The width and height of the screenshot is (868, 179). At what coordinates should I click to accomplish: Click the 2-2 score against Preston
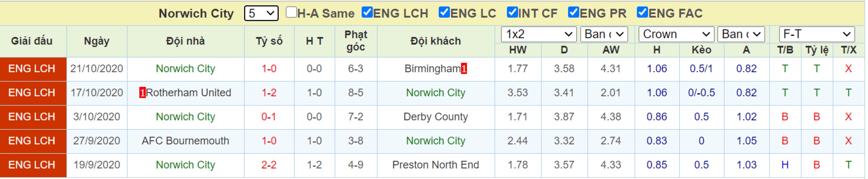270,165
